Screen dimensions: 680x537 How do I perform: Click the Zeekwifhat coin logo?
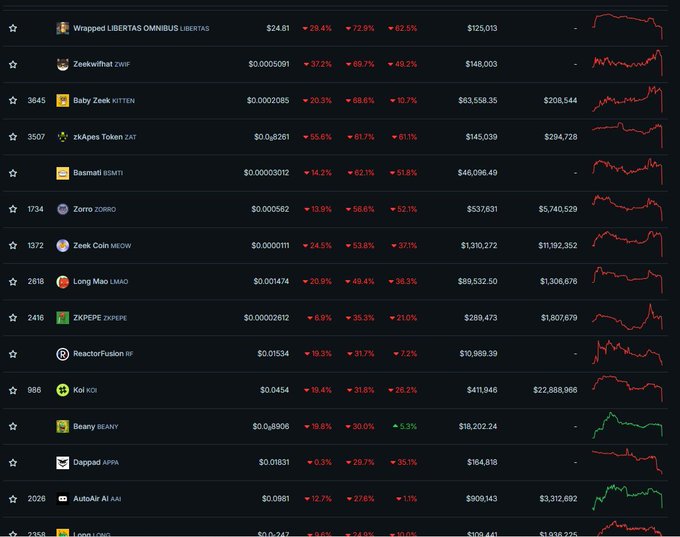[x=62, y=64]
